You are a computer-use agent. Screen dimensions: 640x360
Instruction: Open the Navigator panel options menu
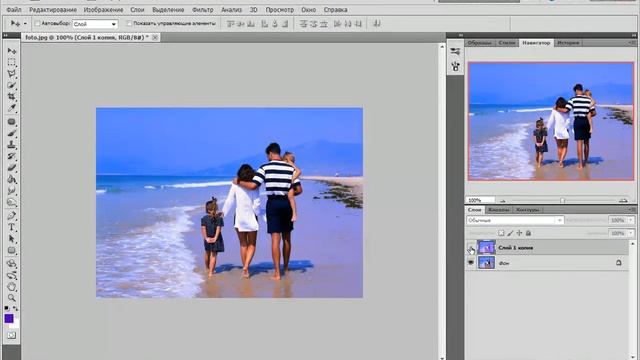(632, 42)
